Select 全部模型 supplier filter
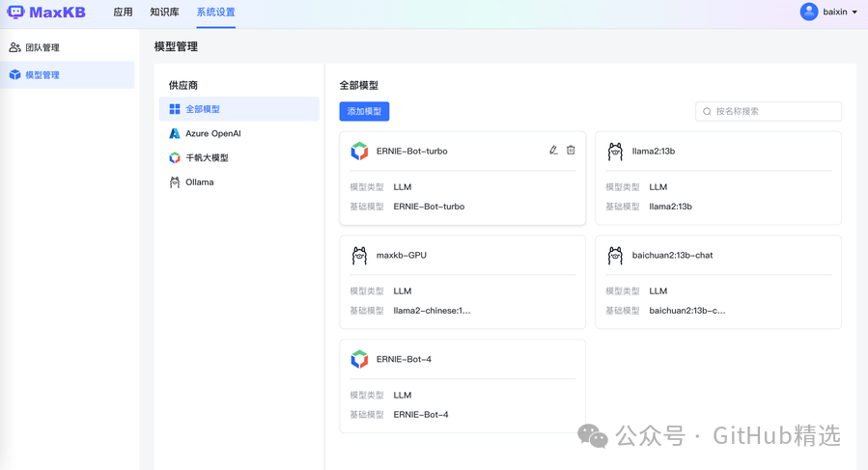 (239, 109)
